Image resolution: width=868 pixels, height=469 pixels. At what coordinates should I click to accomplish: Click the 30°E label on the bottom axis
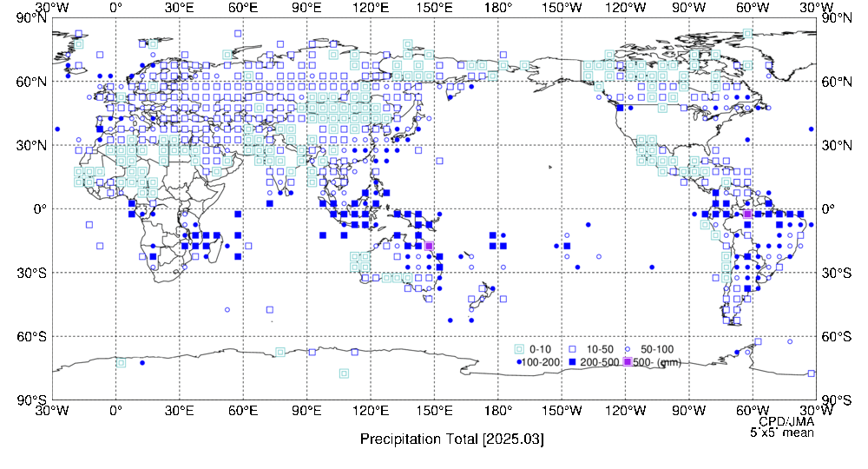[179, 411]
